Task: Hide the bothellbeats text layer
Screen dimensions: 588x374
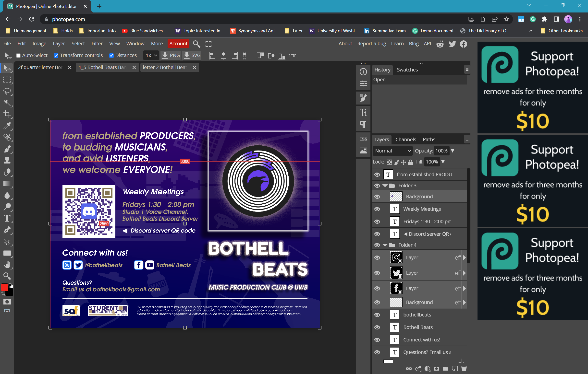Action: (x=377, y=315)
